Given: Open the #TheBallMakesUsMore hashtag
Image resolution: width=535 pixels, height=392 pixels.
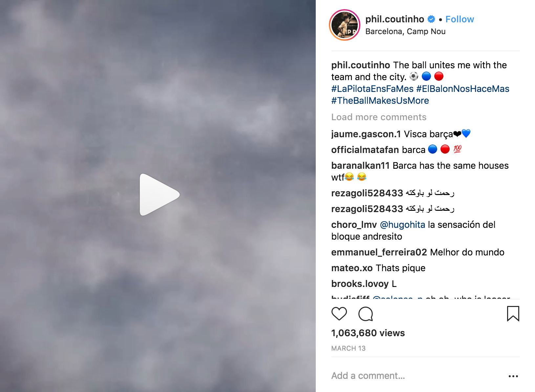Looking at the screenshot, I should [380, 101].
